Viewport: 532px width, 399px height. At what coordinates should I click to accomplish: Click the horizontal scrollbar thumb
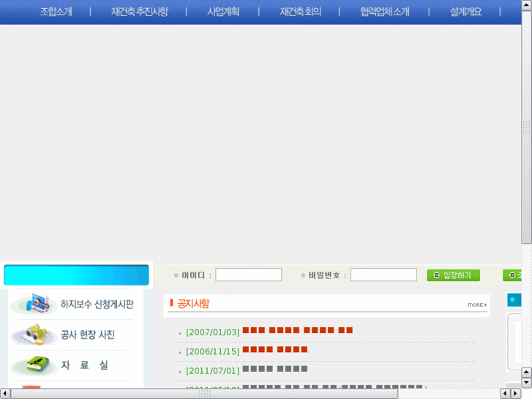(x=204, y=394)
